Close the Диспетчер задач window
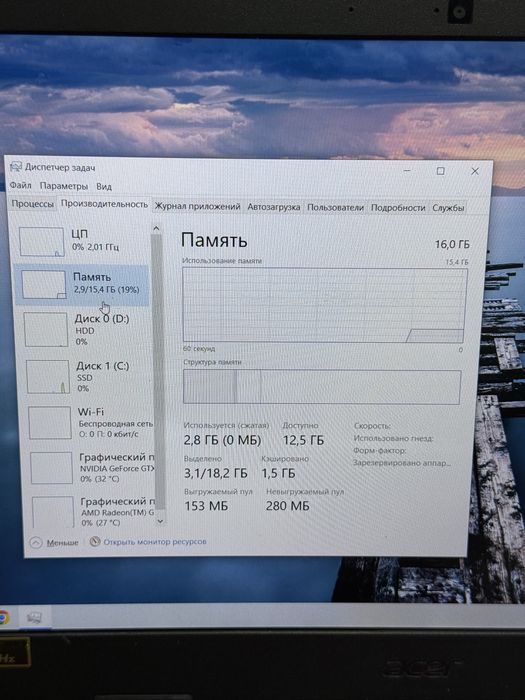This screenshot has width=525, height=700. (x=475, y=171)
